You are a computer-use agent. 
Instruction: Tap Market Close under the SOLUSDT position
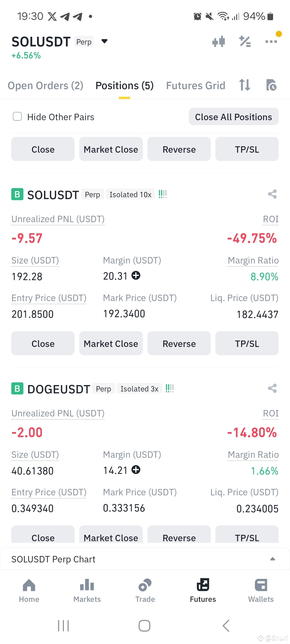(111, 343)
